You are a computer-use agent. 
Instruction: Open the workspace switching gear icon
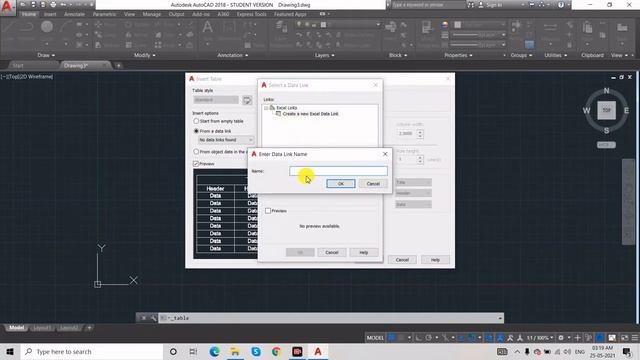(561, 338)
